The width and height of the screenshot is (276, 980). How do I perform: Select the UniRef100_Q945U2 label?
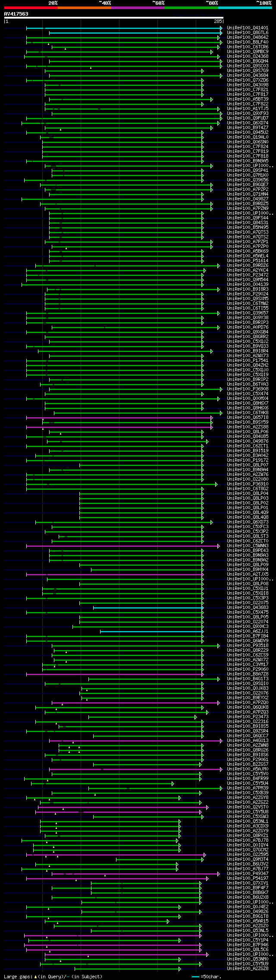[248, 133]
